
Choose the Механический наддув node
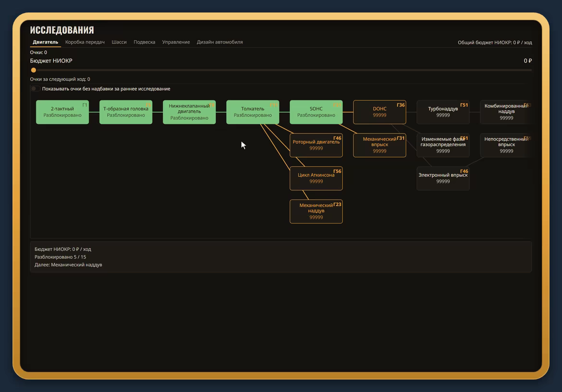316,211
